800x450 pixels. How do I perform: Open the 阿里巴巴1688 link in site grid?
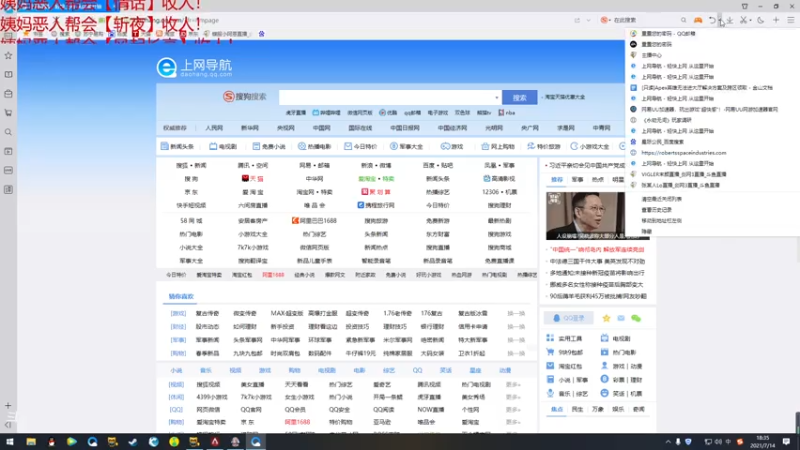click(314, 220)
